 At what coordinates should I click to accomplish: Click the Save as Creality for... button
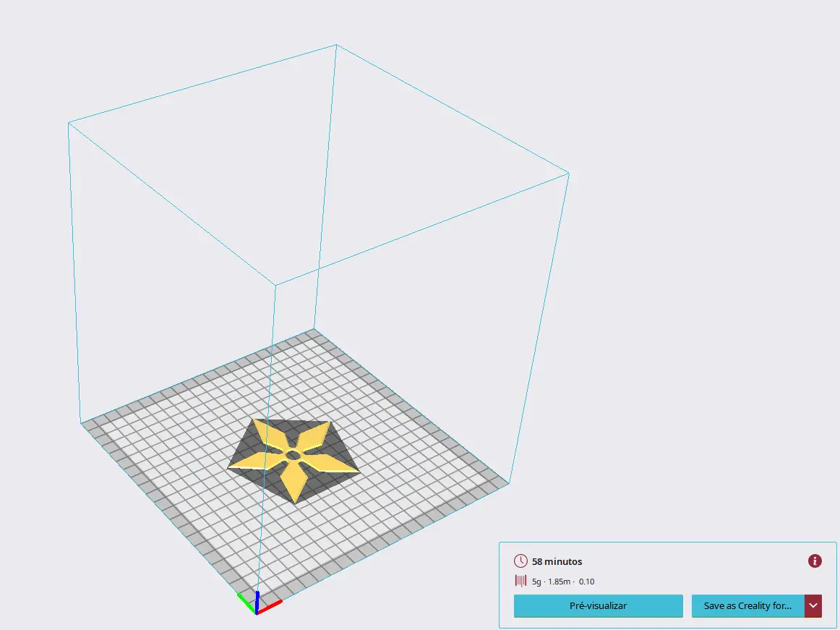click(747, 606)
